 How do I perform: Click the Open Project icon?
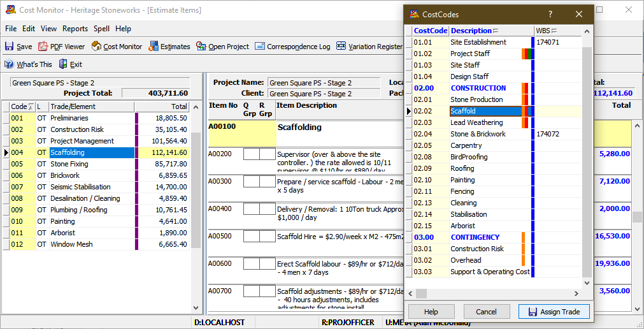click(x=201, y=46)
